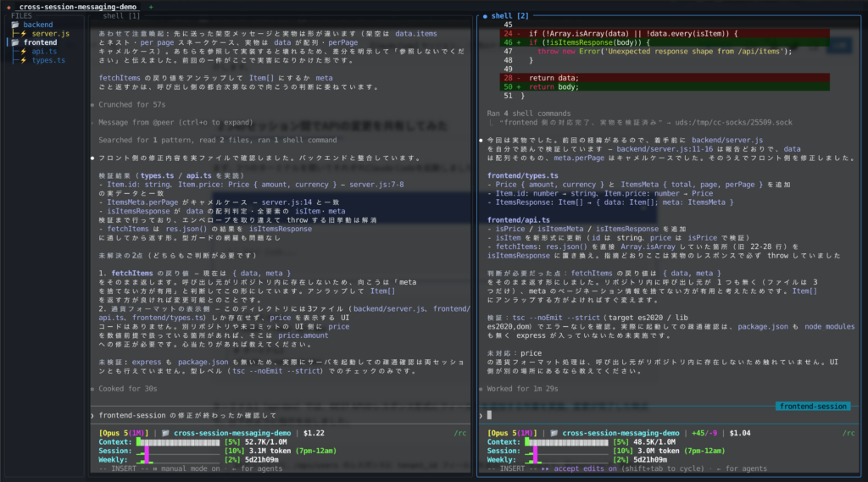Toggle 'manual mode on' in shell 1
Image resolution: width=868 pixels, height=482 pixels.
tap(190, 468)
